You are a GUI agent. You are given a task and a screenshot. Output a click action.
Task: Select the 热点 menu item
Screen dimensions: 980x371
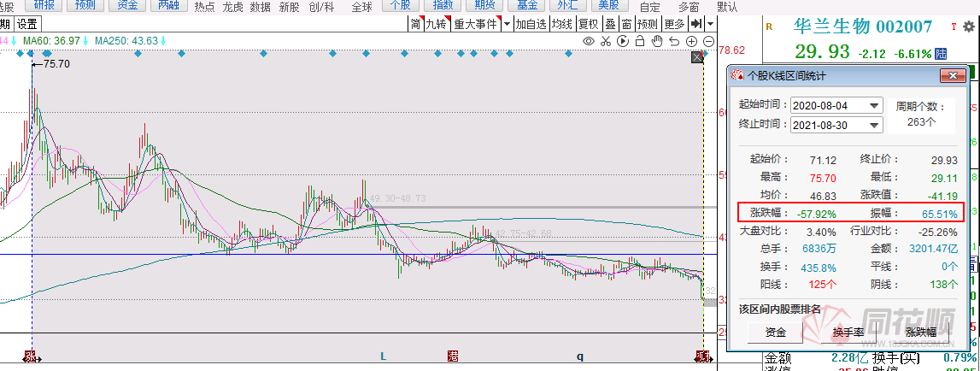coord(204,8)
